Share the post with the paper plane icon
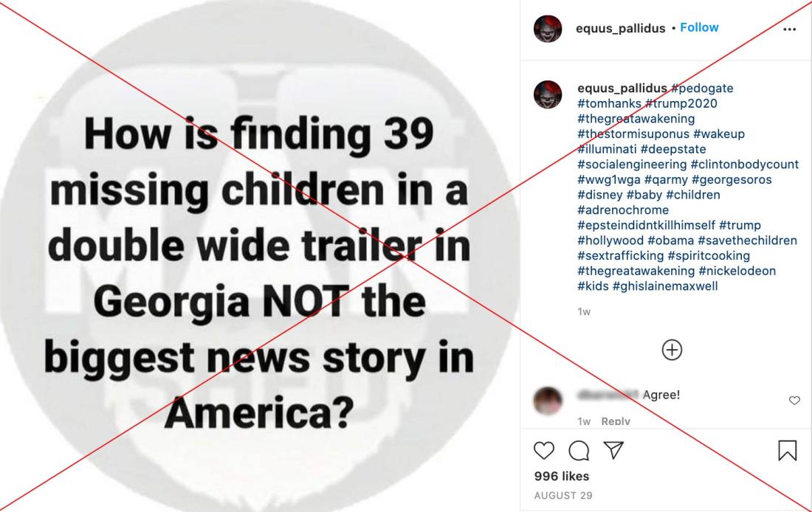 click(613, 450)
